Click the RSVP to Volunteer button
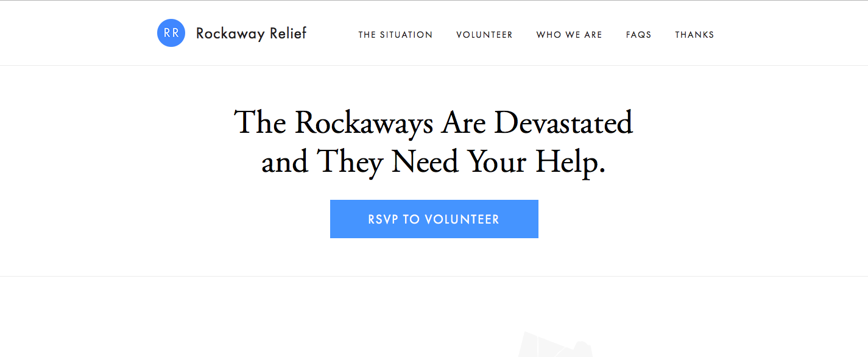868x357 pixels. 434,219
